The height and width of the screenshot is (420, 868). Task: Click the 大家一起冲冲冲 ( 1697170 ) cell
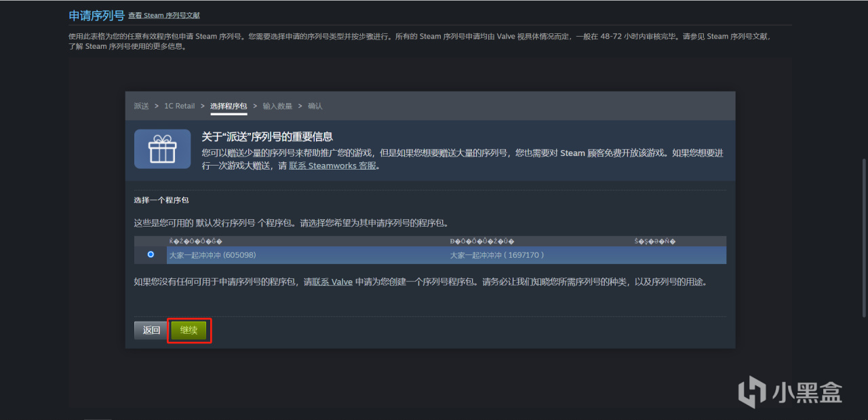[497, 255]
